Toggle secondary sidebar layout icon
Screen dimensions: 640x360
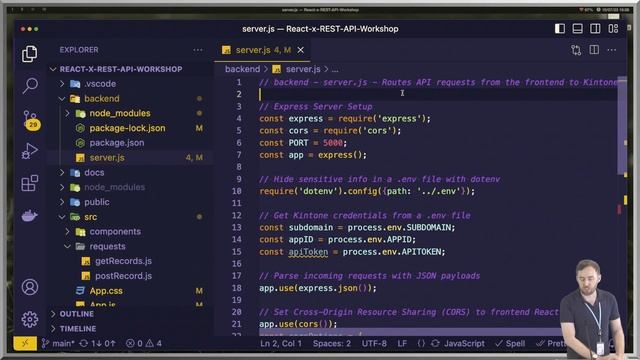595,29
